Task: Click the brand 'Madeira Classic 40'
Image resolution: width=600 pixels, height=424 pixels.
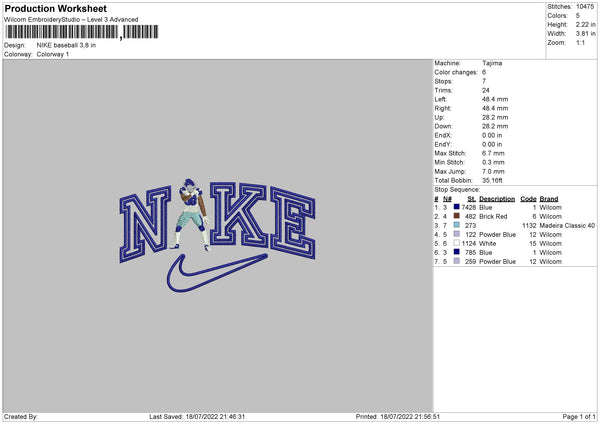Action: [x=567, y=226]
